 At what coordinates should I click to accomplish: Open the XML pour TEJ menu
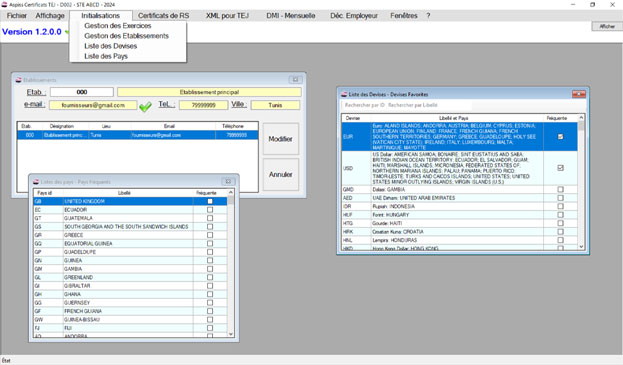pos(227,15)
